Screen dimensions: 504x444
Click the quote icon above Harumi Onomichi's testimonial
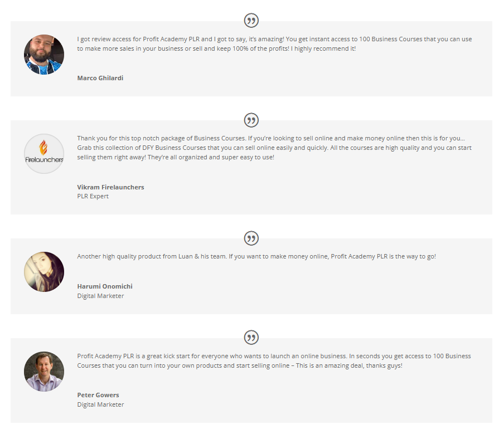tap(251, 238)
